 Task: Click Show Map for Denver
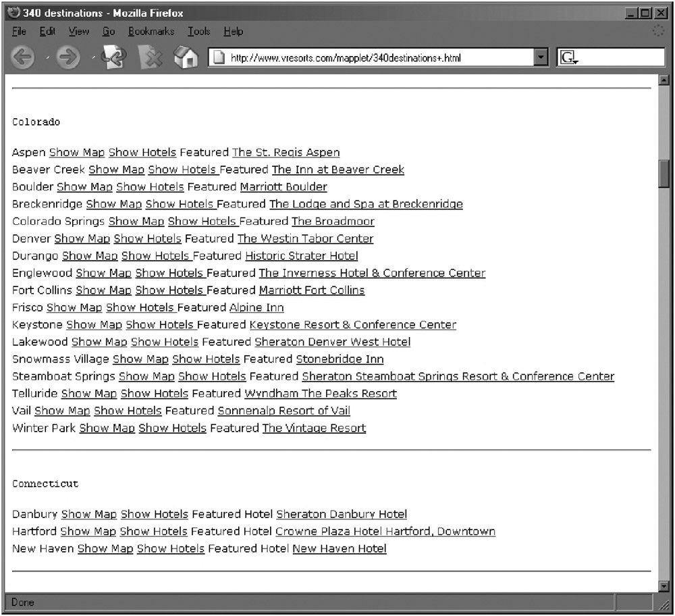click(82, 238)
